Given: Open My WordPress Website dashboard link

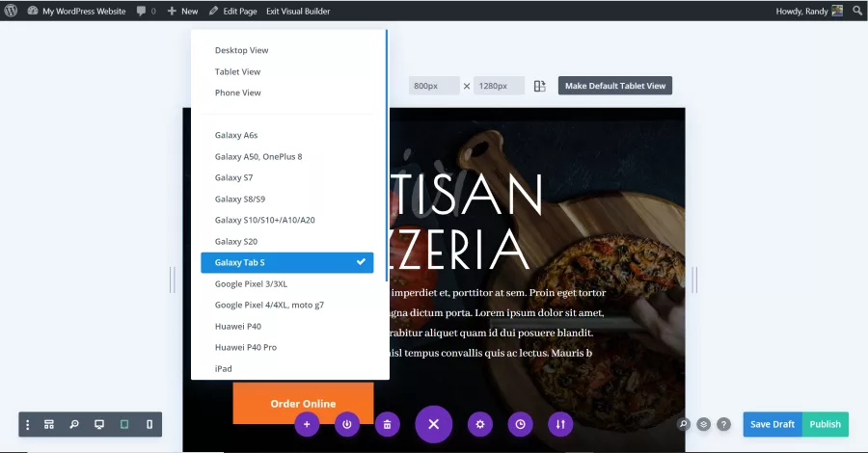Looking at the screenshot, I should 76,11.
